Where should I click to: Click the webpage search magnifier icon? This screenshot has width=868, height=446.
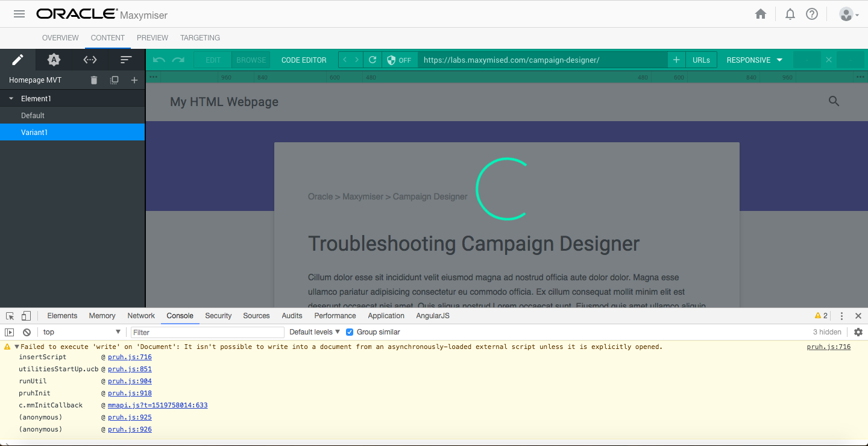[x=834, y=101]
